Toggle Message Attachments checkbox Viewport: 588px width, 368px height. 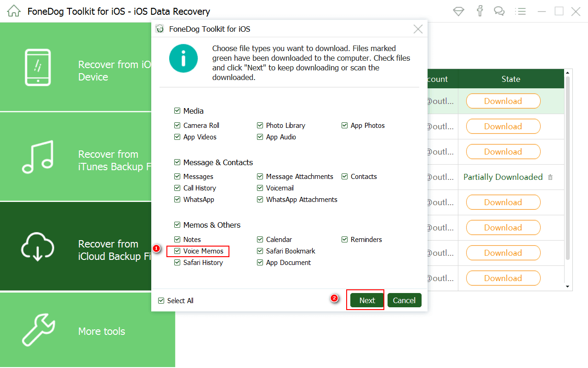click(x=260, y=176)
